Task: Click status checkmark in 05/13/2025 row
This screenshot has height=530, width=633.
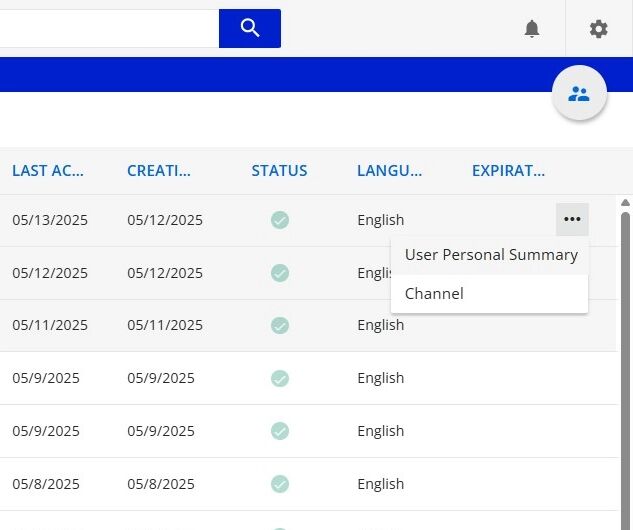Action: tap(280, 220)
